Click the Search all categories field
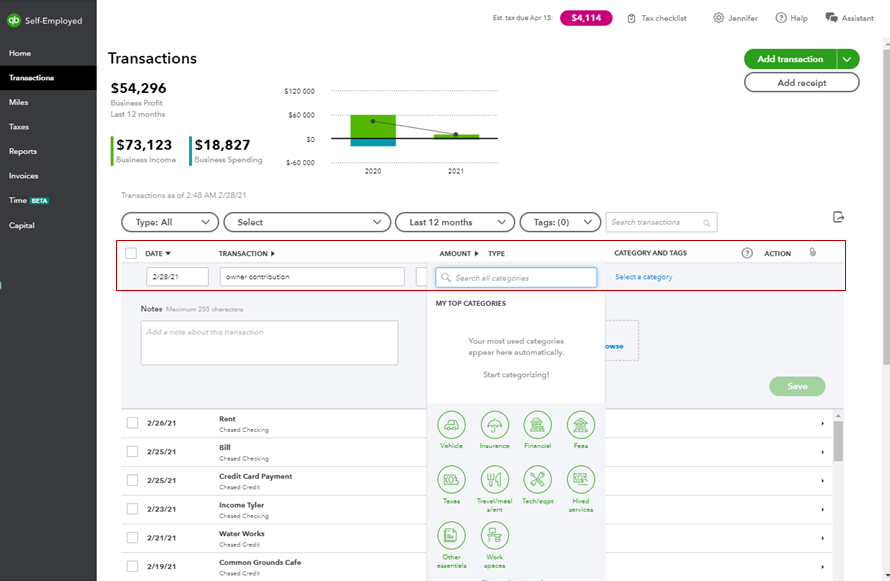The height and width of the screenshot is (581, 890). coord(516,277)
